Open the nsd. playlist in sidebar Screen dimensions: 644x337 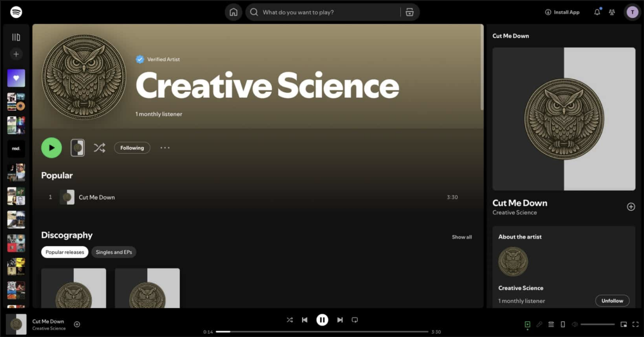[x=16, y=149]
